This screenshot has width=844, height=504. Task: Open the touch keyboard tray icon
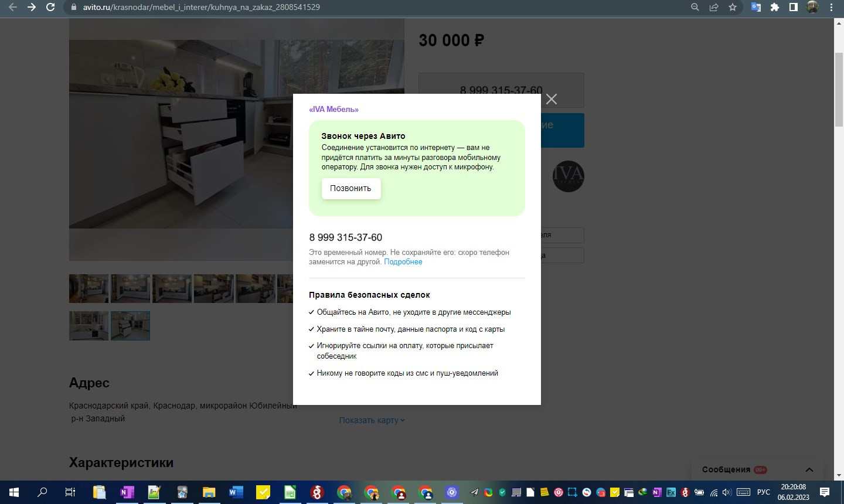(743, 492)
